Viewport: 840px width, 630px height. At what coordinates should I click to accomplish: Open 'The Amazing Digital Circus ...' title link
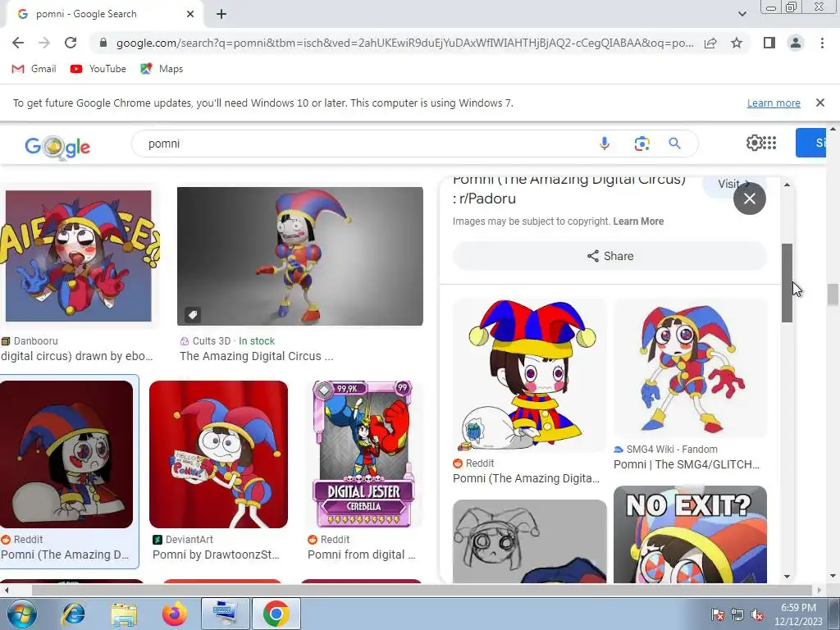pyautogui.click(x=257, y=356)
